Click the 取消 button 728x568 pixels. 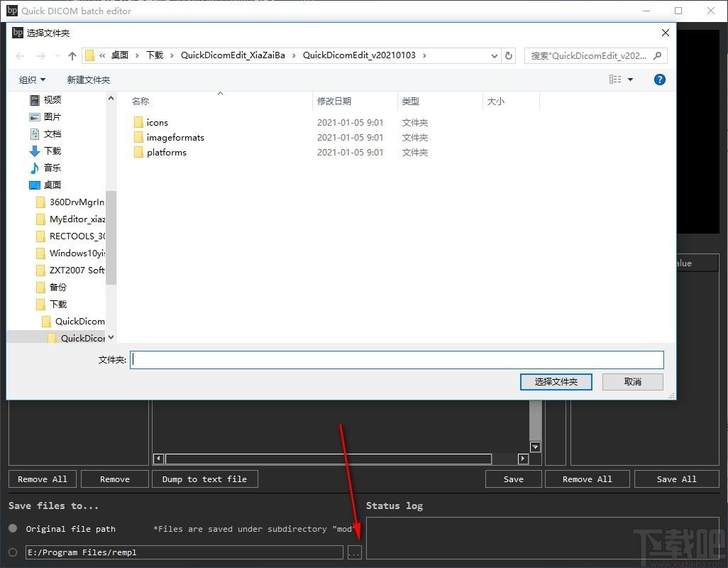coord(632,382)
